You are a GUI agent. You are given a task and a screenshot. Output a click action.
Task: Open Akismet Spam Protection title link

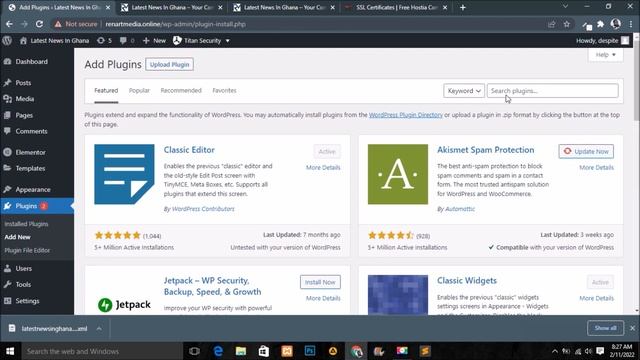point(485,150)
